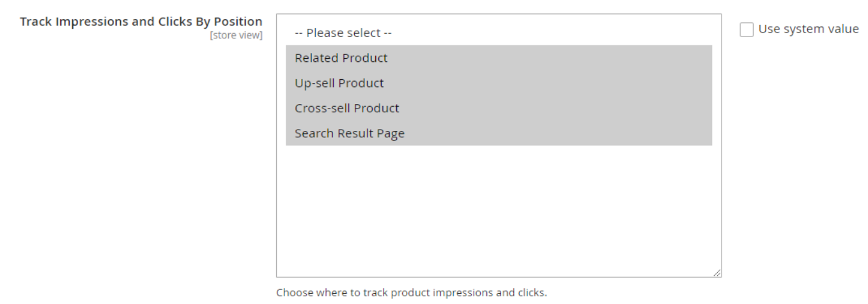Screen dimensions: 868x304
Task: Choose Up-sell Product in the multiselect
Action: click(339, 83)
